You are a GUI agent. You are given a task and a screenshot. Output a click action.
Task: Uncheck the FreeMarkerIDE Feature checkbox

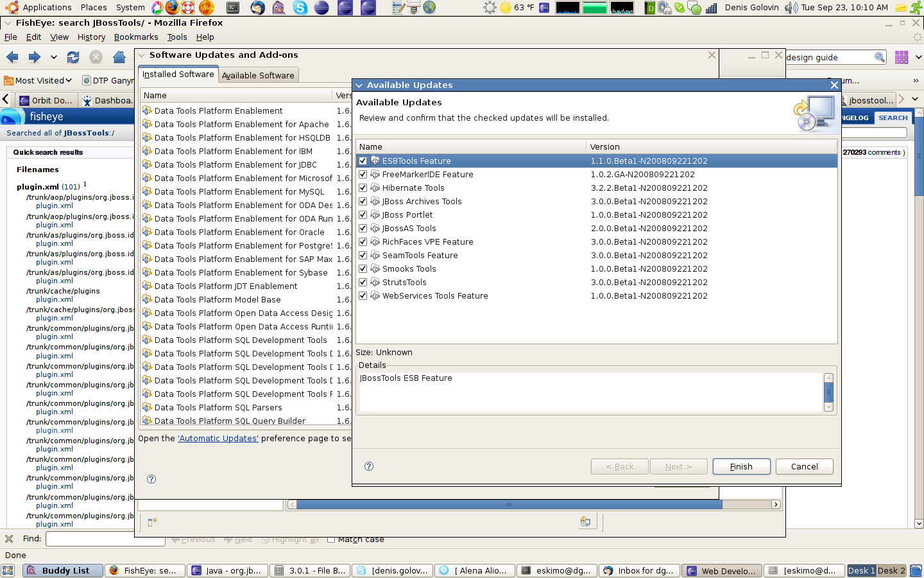[363, 174]
